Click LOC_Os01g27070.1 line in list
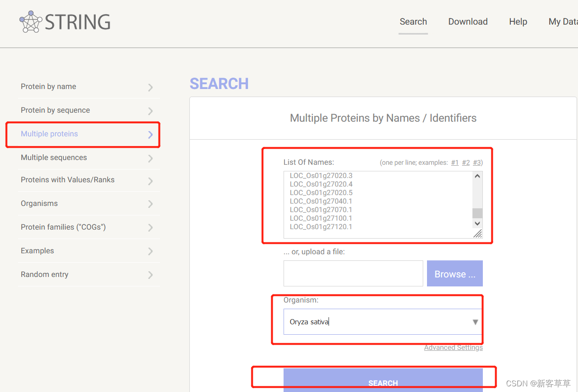578x392 pixels. click(x=321, y=210)
